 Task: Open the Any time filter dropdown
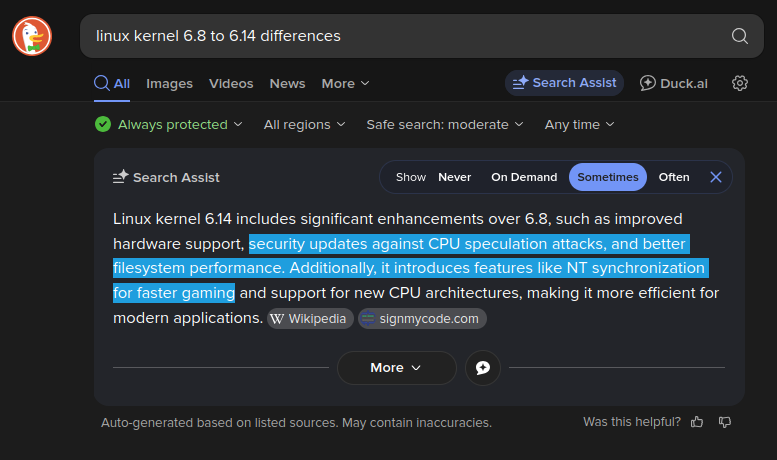click(579, 125)
